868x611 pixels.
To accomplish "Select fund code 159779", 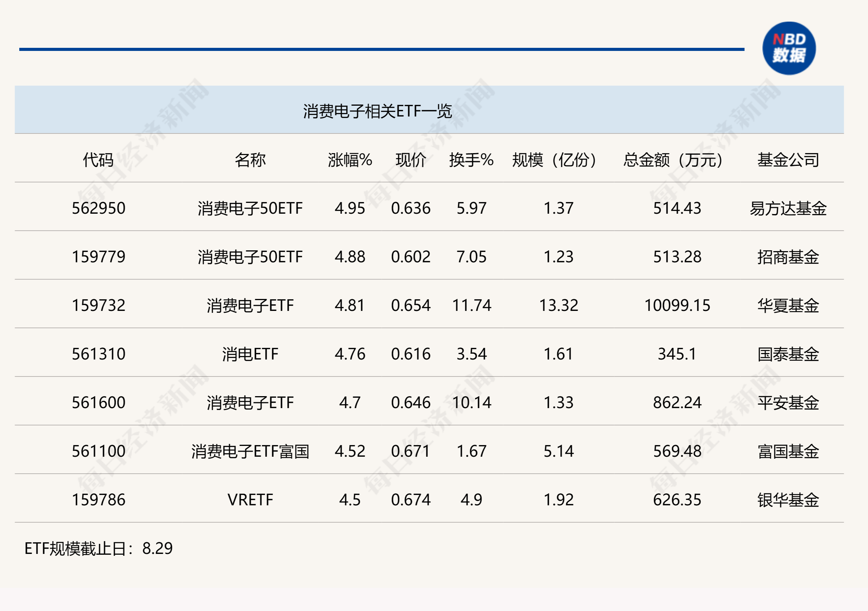I will point(99,257).
